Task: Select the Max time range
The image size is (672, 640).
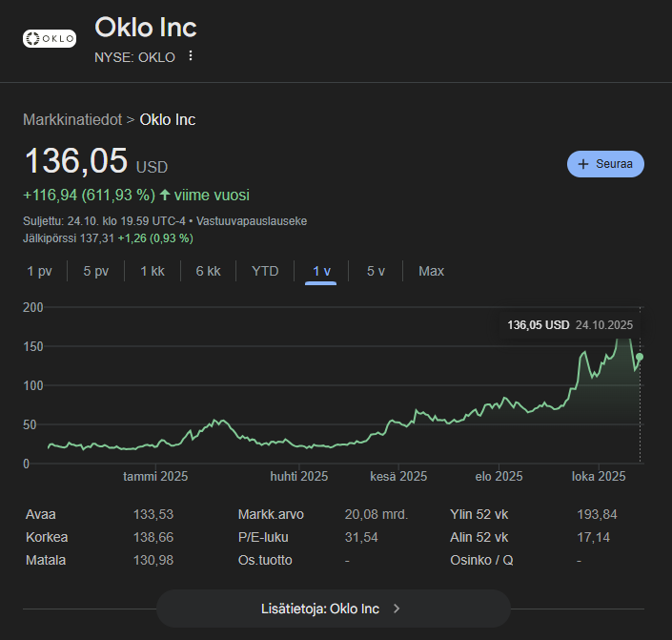Action: [431, 271]
